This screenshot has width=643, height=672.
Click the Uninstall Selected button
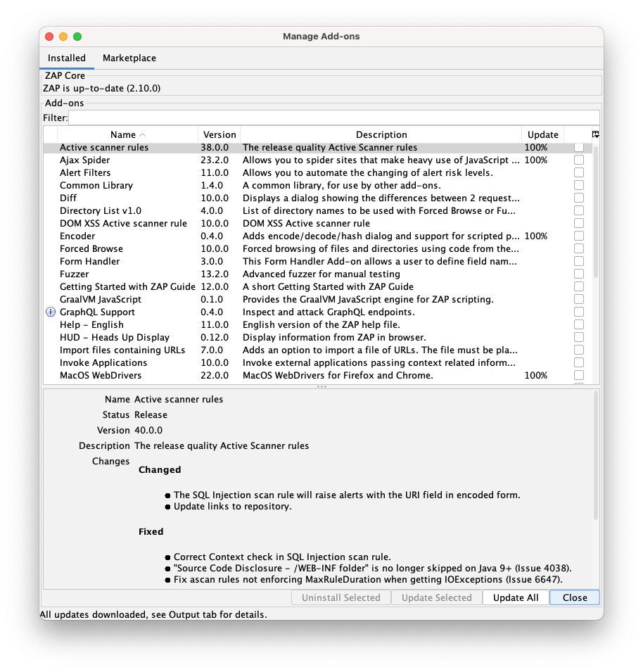[341, 597]
